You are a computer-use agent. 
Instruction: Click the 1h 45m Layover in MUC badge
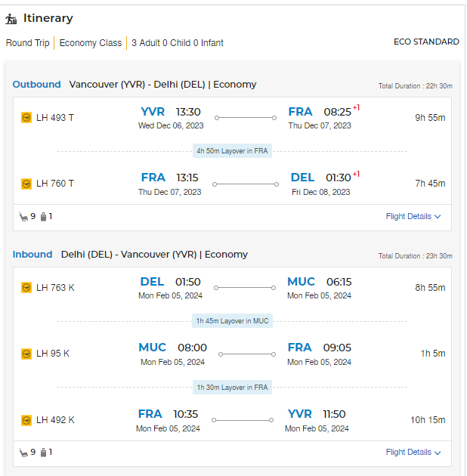[232, 321]
